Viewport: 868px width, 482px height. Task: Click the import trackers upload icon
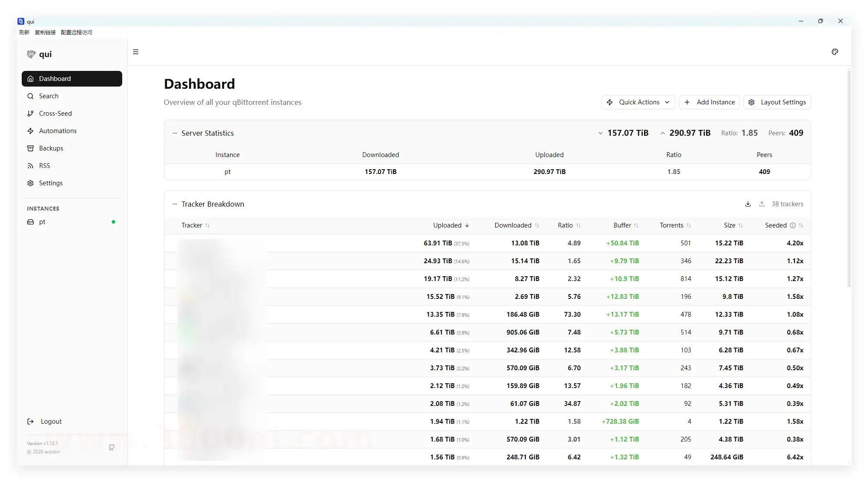761,204
